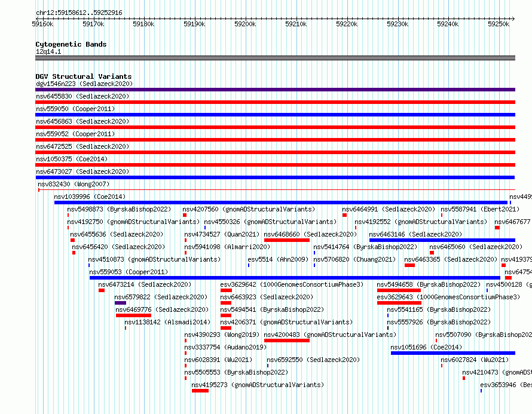
Task: Click the nsv559050 (Cooper2011) label
Action: pyautogui.click(x=75, y=109)
